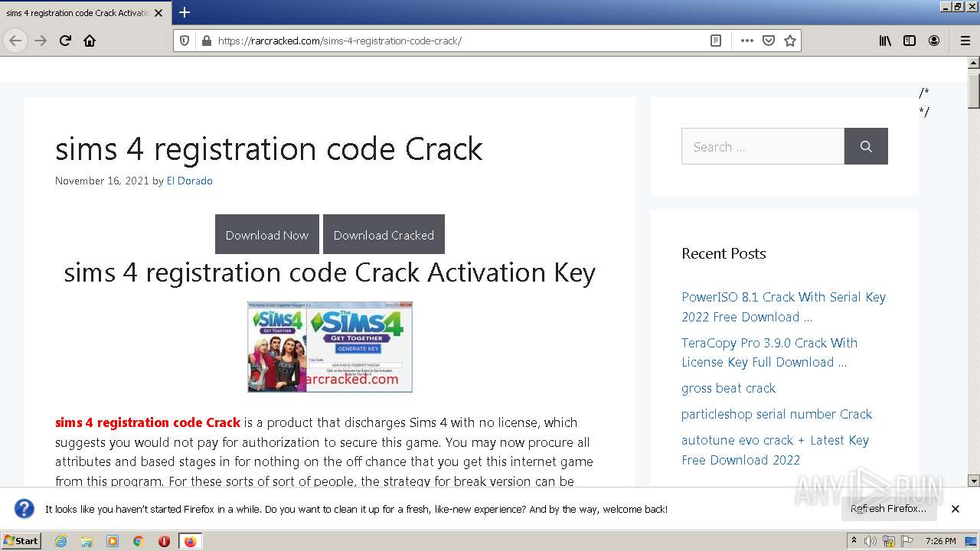980x551 pixels.
Task: Click scrollbar up arrow
Action: [x=974, y=63]
